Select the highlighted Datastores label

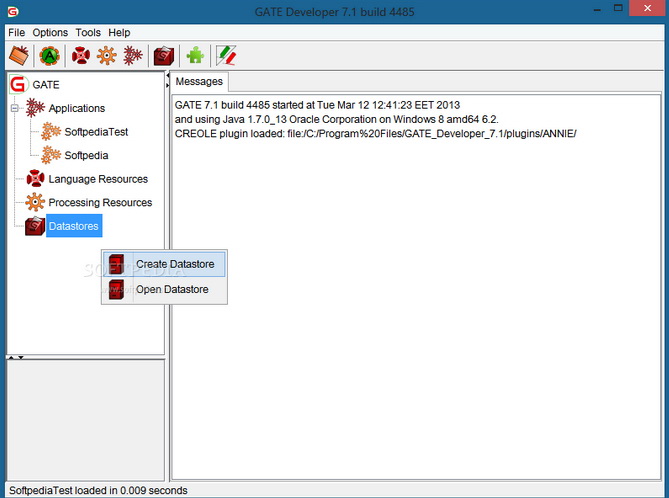pos(74,226)
